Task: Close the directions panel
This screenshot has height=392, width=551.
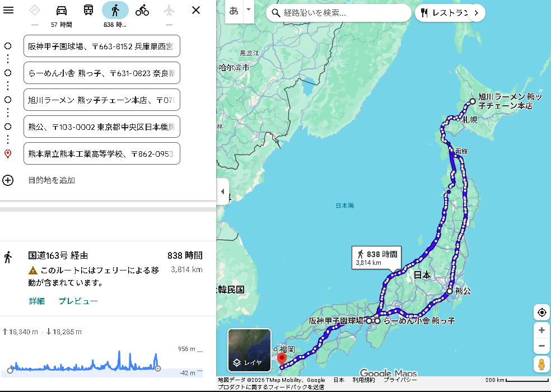Action: click(x=195, y=10)
